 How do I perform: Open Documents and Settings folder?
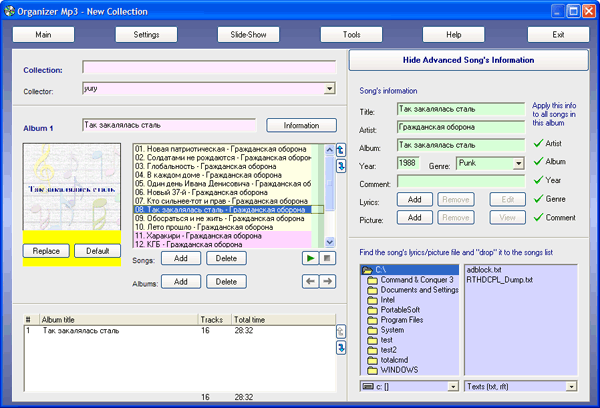coord(413,290)
